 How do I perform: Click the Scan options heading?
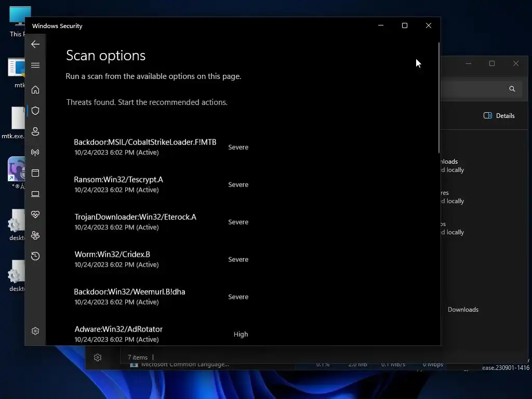pos(105,56)
